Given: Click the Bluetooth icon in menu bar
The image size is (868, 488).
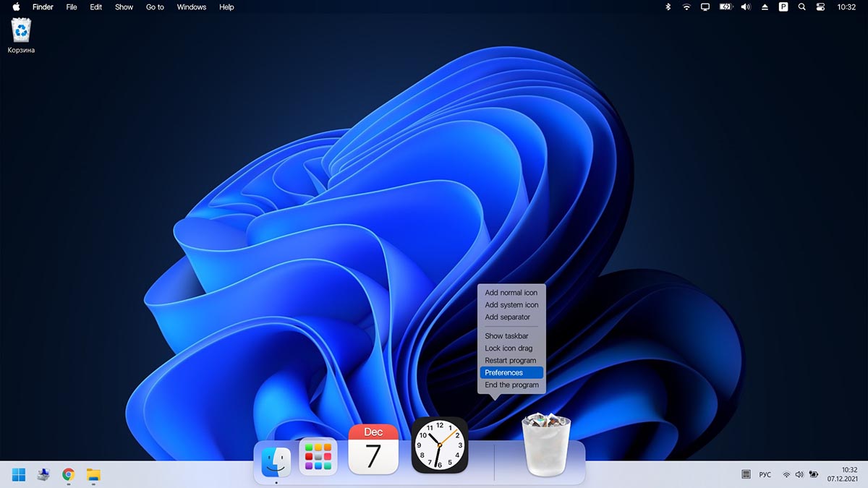Looking at the screenshot, I should [668, 7].
